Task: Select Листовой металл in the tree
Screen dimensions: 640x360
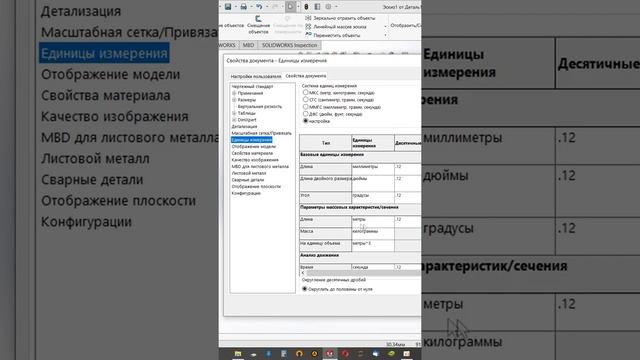Action: tap(249, 173)
